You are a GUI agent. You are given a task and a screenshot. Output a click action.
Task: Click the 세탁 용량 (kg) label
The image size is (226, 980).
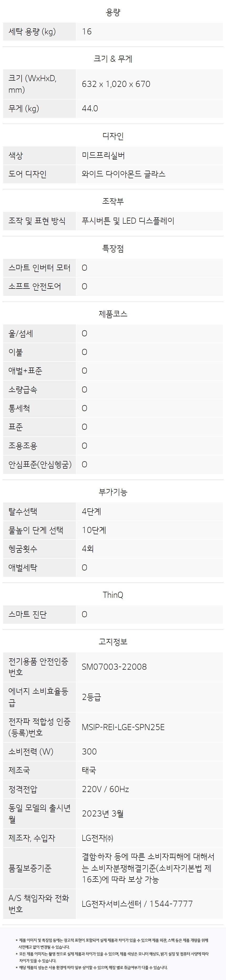pyautogui.click(x=32, y=32)
